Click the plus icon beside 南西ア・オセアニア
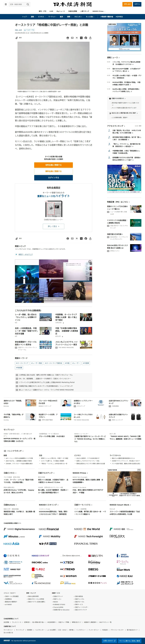145x644 pixels. (16, 255)
